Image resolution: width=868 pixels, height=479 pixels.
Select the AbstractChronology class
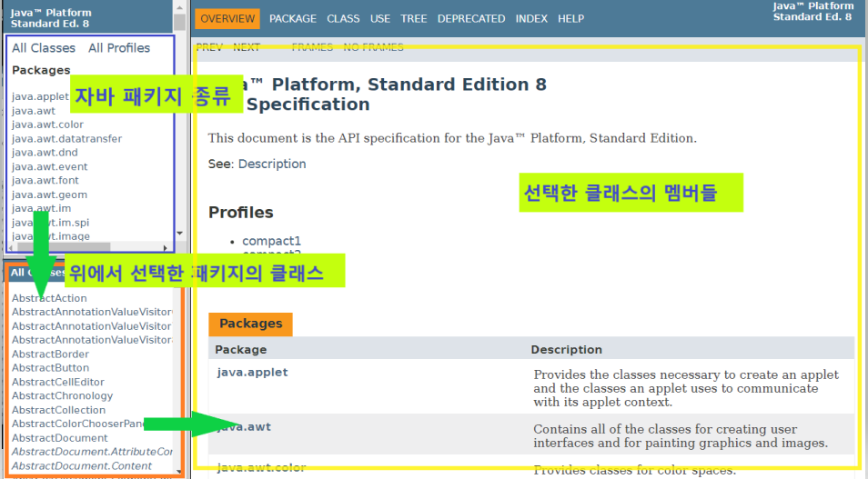[63, 396]
